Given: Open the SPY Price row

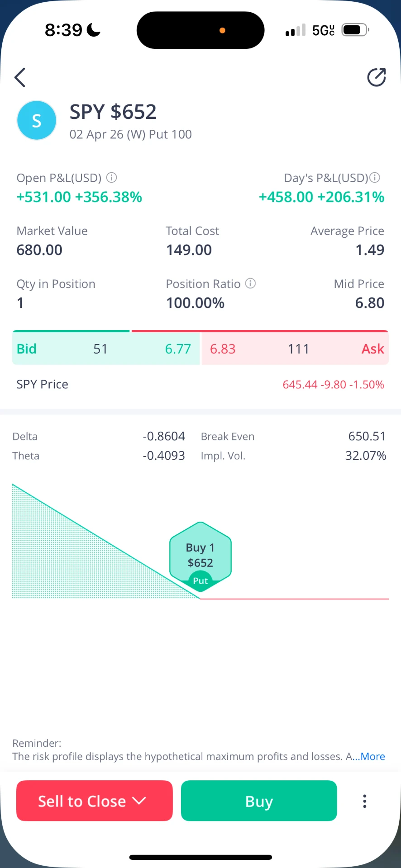Looking at the screenshot, I should pos(200,384).
